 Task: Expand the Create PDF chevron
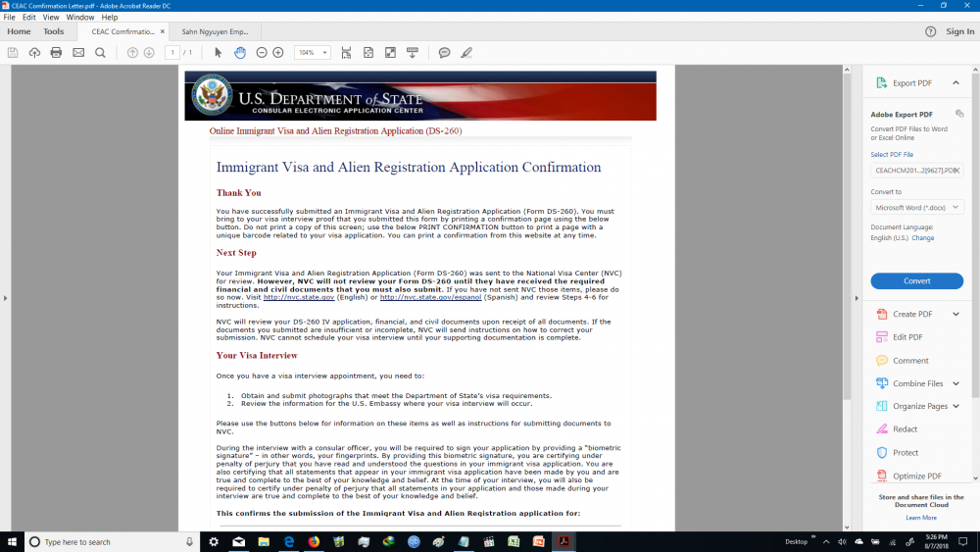pos(955,314)
